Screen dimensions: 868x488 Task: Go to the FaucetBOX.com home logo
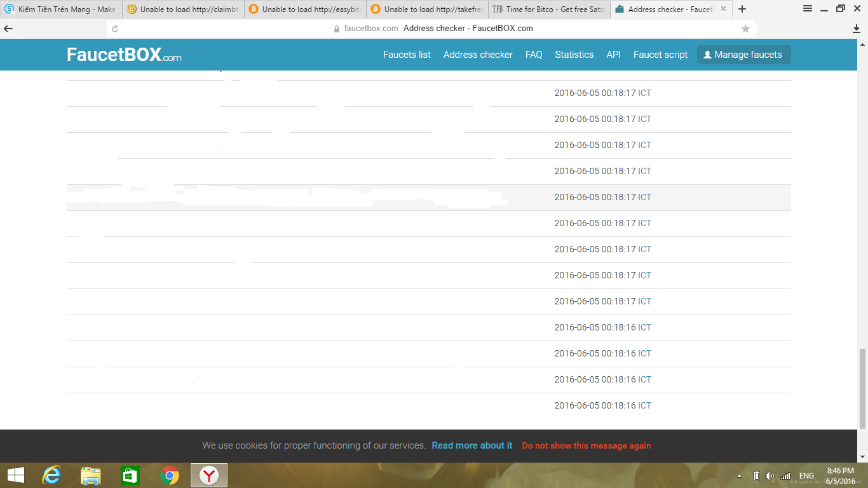124,55
